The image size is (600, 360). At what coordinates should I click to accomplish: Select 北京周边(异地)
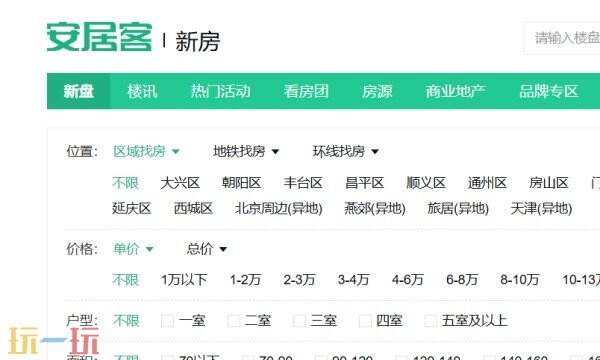pos(279,209)
